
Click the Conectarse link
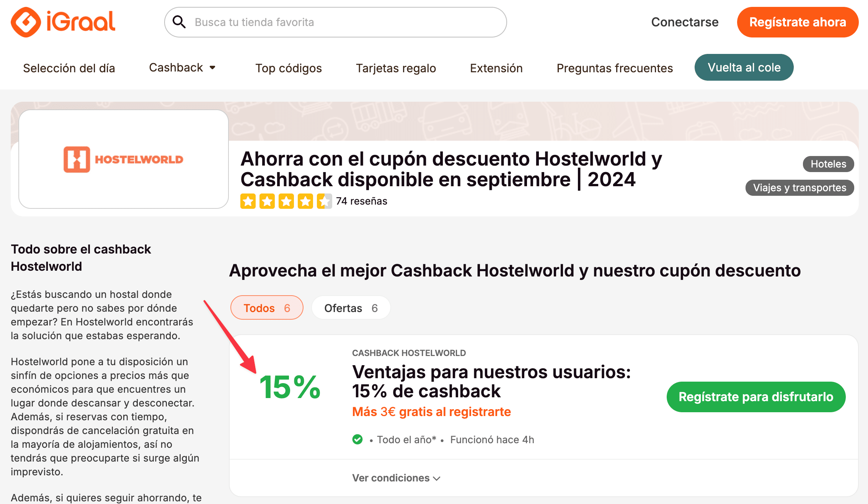[685, 22]
